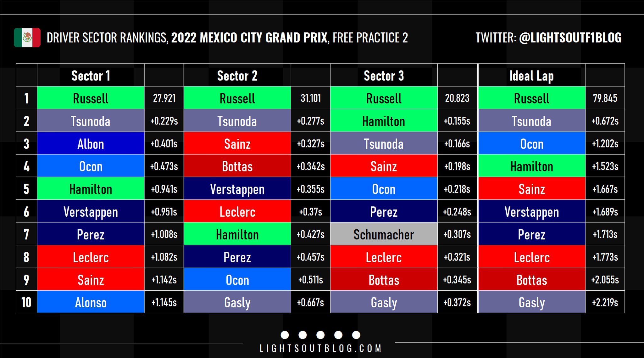This screenshot has height=358, width=644.
Task: Click Bottas in the Sector 2 column
Action: 237,166
